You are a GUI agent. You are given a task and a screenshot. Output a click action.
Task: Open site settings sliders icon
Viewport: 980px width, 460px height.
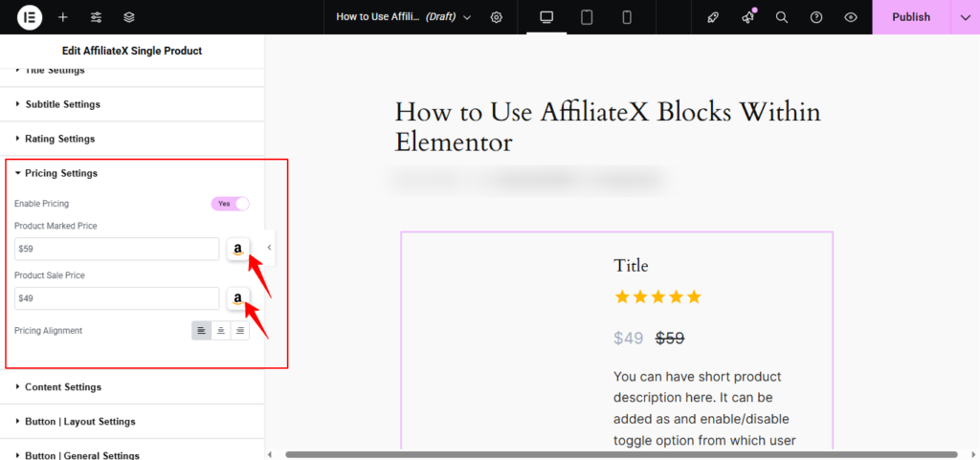(x=96, y=17)
